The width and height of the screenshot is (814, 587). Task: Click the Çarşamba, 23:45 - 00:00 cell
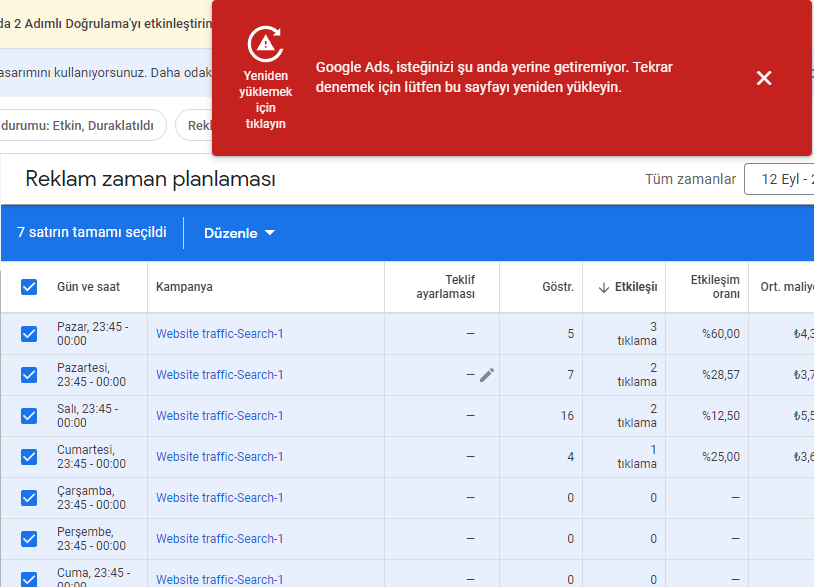coord(91,498)
